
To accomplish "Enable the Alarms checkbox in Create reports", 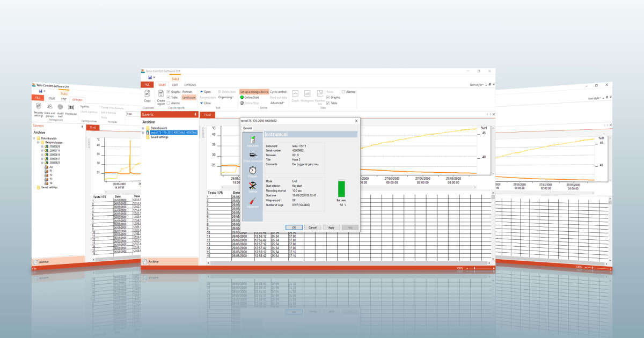I will [169, 104].
